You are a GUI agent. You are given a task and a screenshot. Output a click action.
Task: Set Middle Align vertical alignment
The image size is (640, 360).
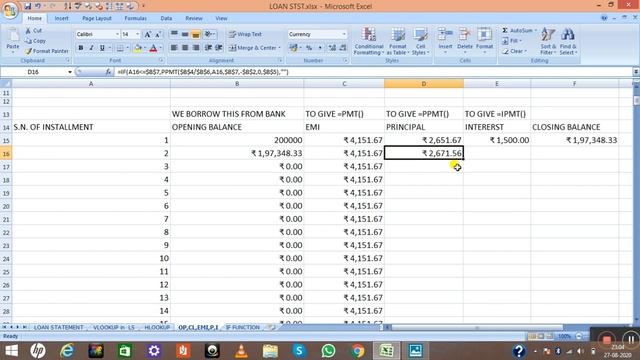(185, 34)
